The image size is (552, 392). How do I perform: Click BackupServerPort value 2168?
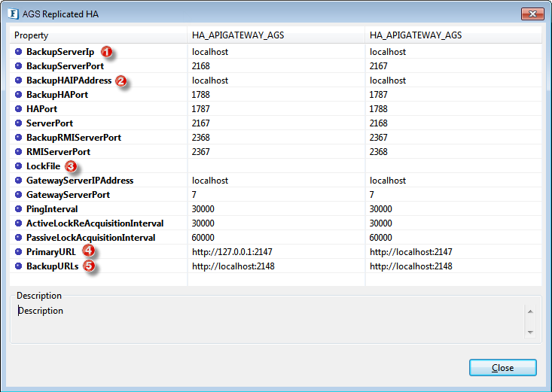(x=200, y=65)
